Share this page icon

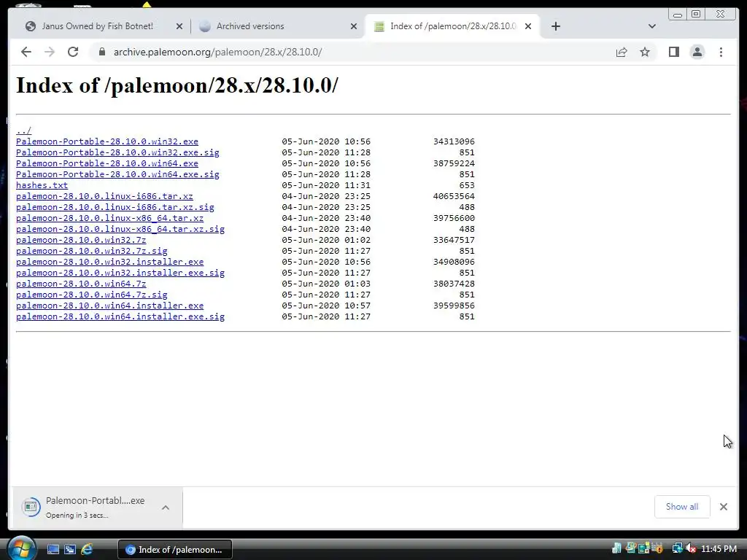pyautogui.click(x=622, y=52)
